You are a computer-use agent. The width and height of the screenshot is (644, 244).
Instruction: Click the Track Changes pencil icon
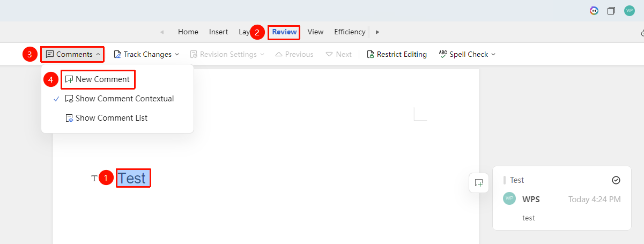pyautogui.click(x=117, y=54)
